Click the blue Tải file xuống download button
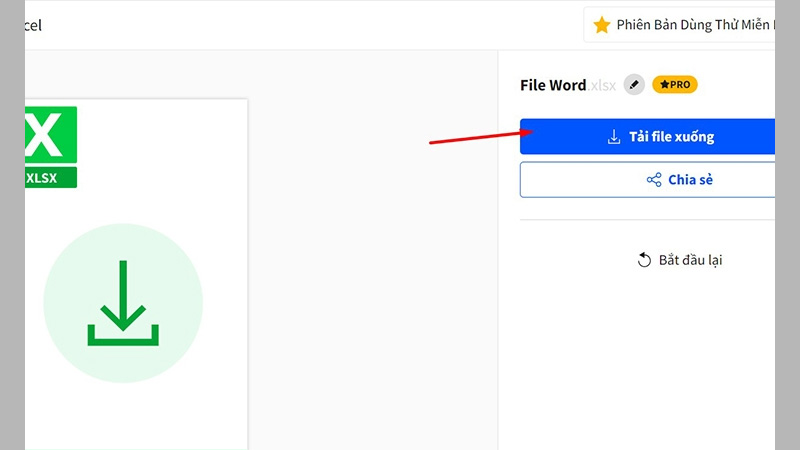This screenshot has height=450, width=800. (647, 136)
